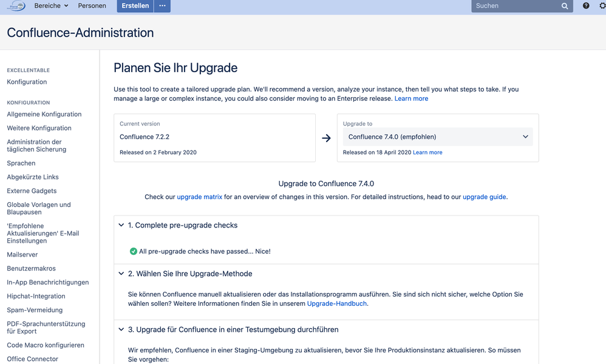Viewport: 606px width, 364px height.
Task: Open Benutzermakros in sidebar
Action: coord(31,269)
